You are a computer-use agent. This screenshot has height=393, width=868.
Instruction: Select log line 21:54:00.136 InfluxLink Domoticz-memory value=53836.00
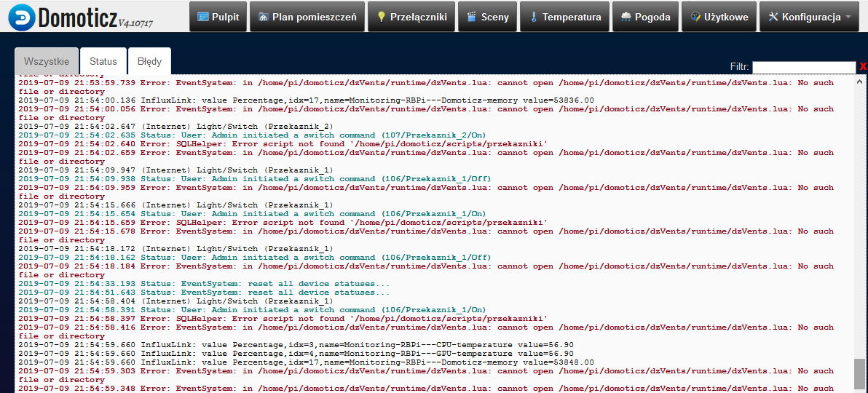click(306, 100)
